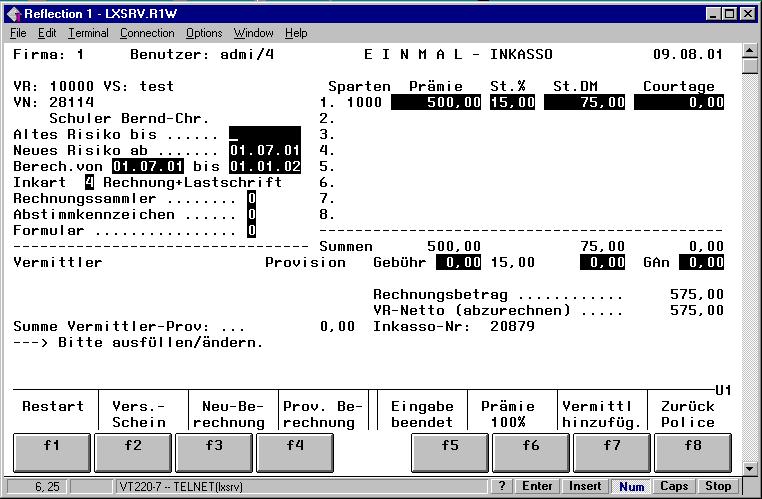Click the Rechnung+Lastschrift text
Viewport: 762px width, 499px height.
(192, 182)
